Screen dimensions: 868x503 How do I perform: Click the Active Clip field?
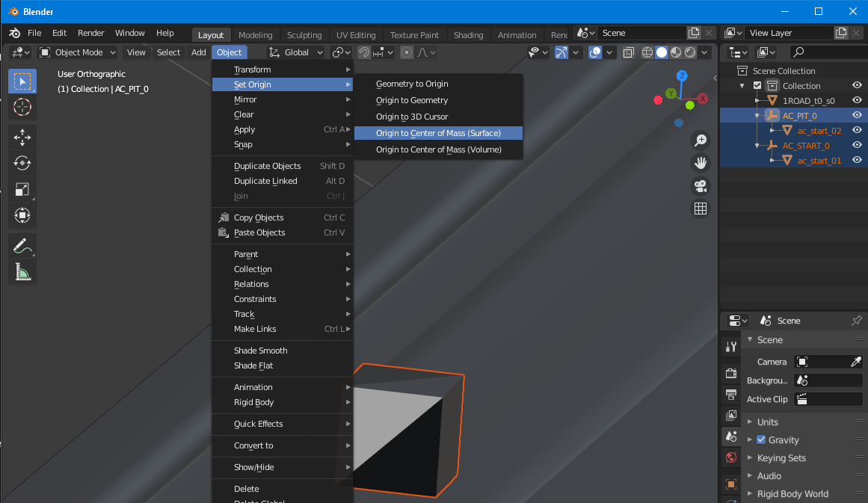(x=828, y=399)
